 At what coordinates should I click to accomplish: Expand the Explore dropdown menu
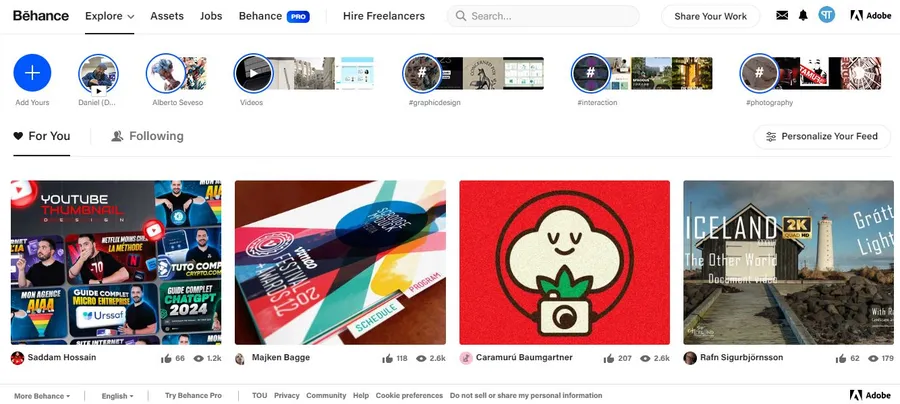tap(110, 16)
